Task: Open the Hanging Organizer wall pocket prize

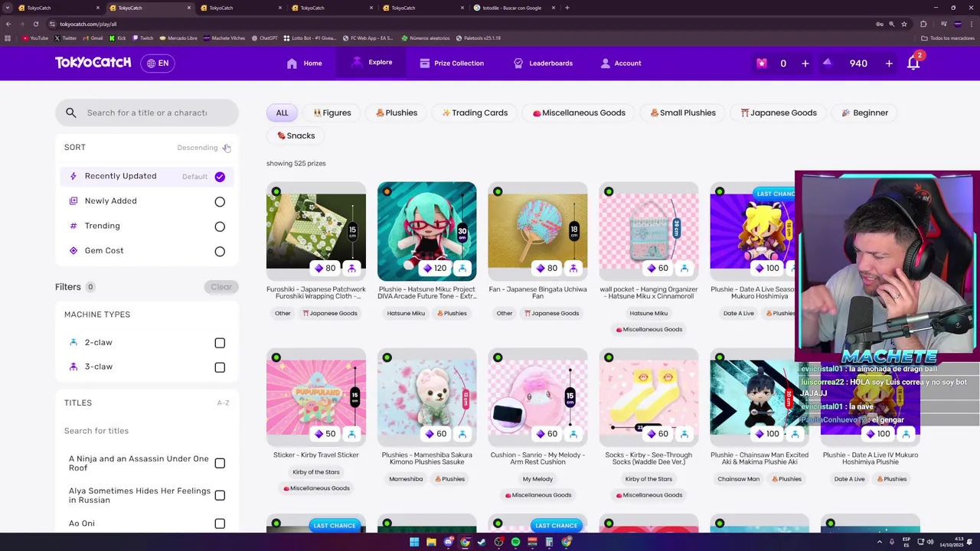Action: (x=648, y=231)
